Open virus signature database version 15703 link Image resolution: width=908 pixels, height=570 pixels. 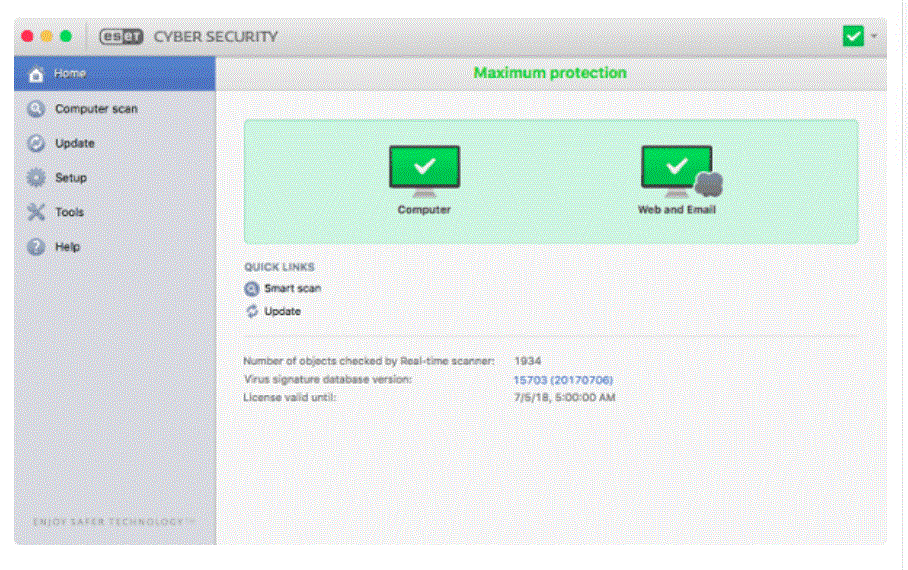point(563,380)
